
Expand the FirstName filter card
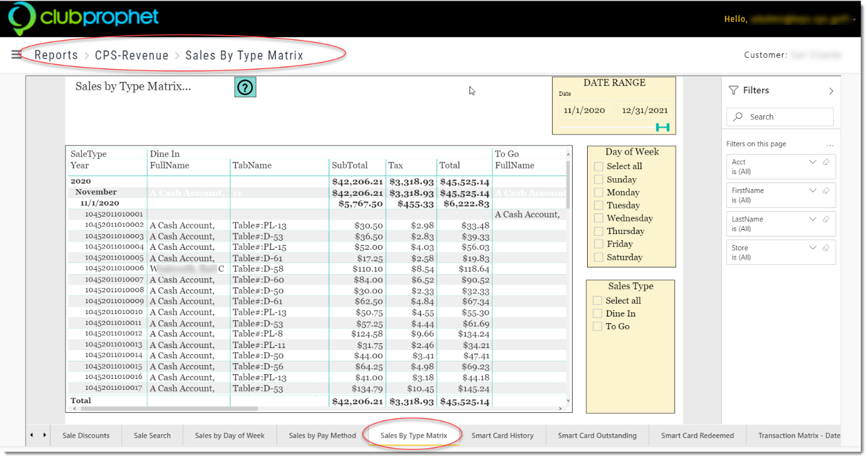pos(813,191)
